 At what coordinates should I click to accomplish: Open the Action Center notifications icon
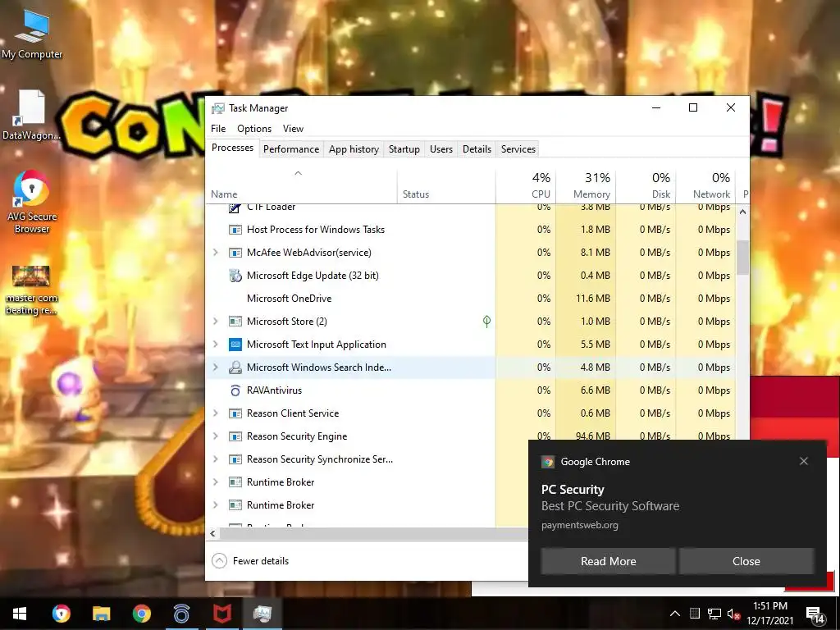click(x=815, y=615)
